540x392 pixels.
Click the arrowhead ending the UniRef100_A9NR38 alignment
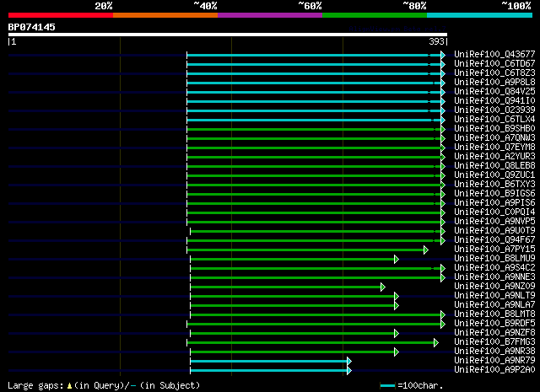click(397, 352)
